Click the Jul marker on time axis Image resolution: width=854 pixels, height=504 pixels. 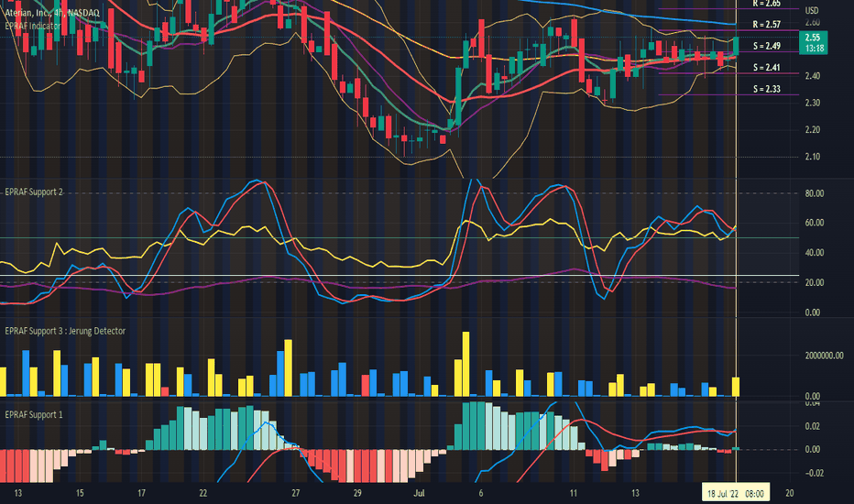(x=419, y=493)
